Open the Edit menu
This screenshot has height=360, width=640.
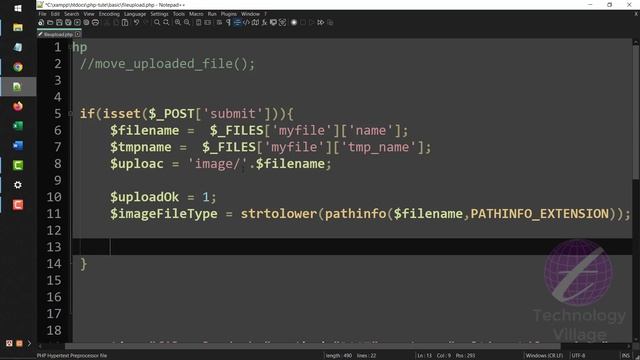click(x=55, y=14)
